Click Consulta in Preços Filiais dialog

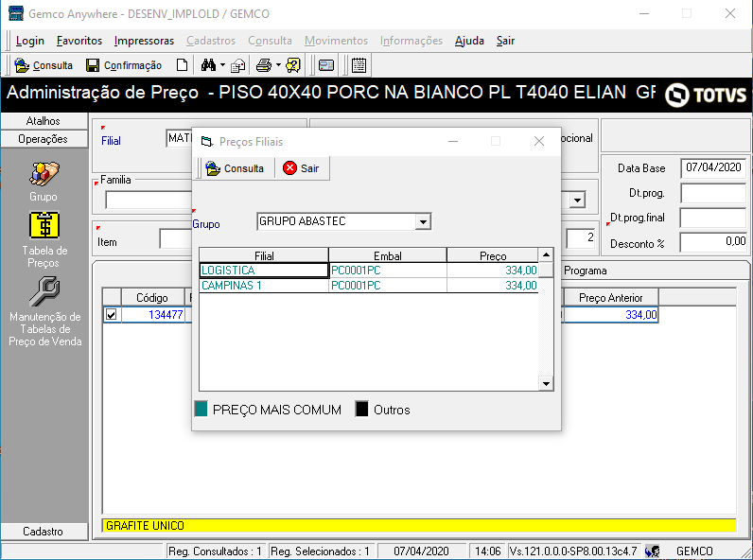coord(235,168)
